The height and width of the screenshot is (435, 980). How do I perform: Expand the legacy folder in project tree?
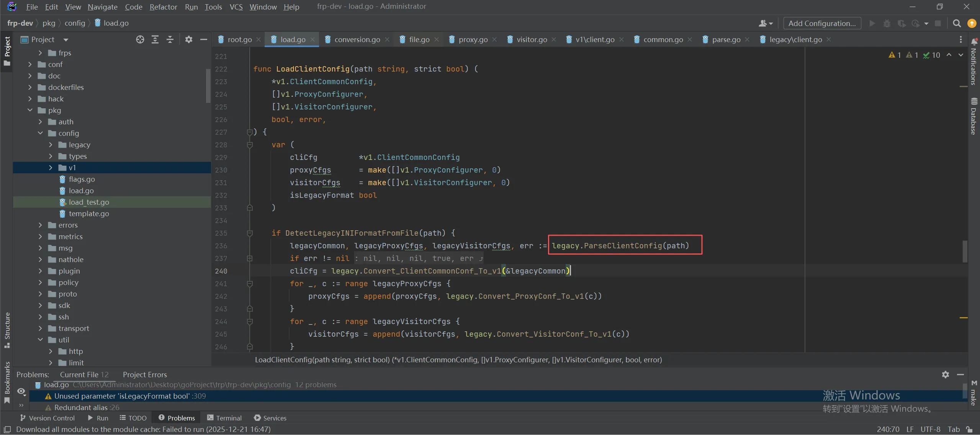(51, 145)
